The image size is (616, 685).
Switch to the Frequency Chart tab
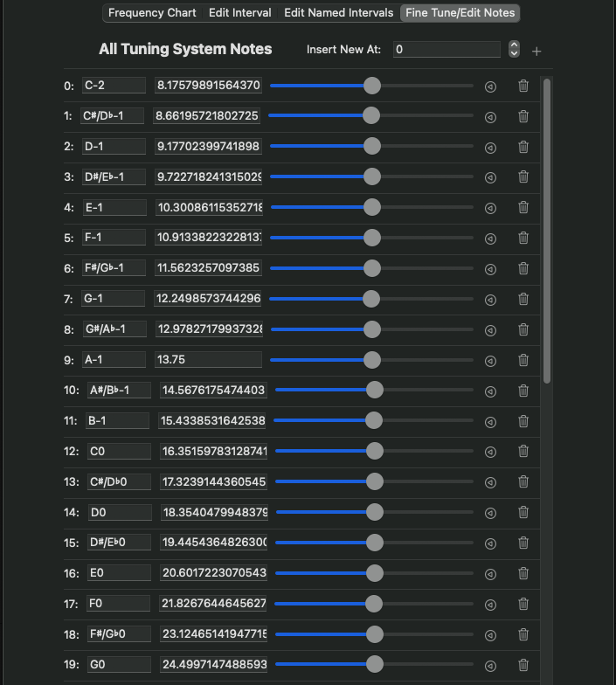click(152, 13)
